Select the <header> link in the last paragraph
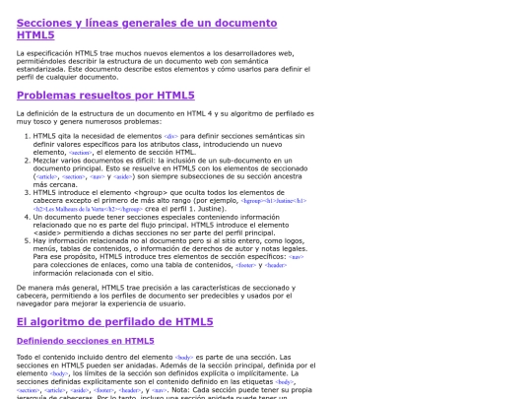This screenshot has width=532, height=399. (129, 390)
